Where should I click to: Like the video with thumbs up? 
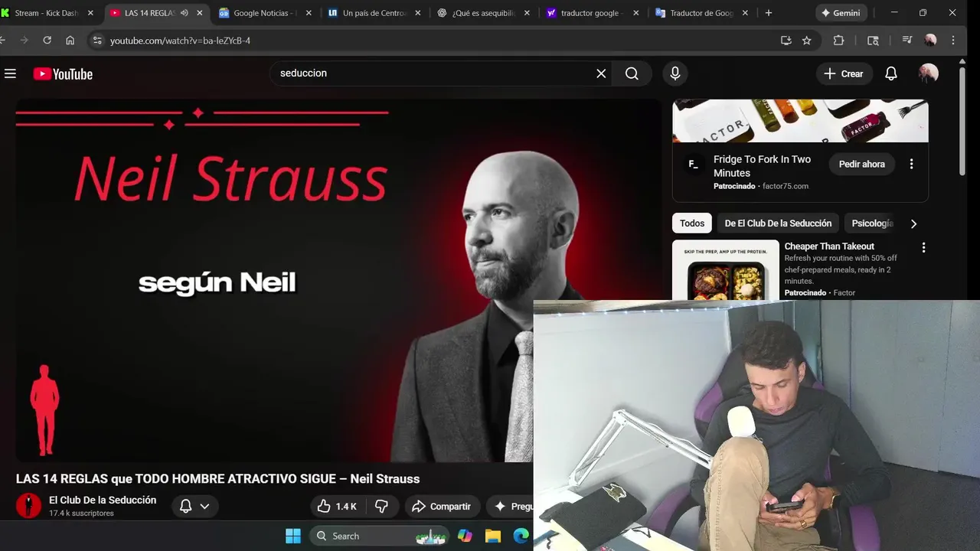pyautogui.click(x=337, y=506)
